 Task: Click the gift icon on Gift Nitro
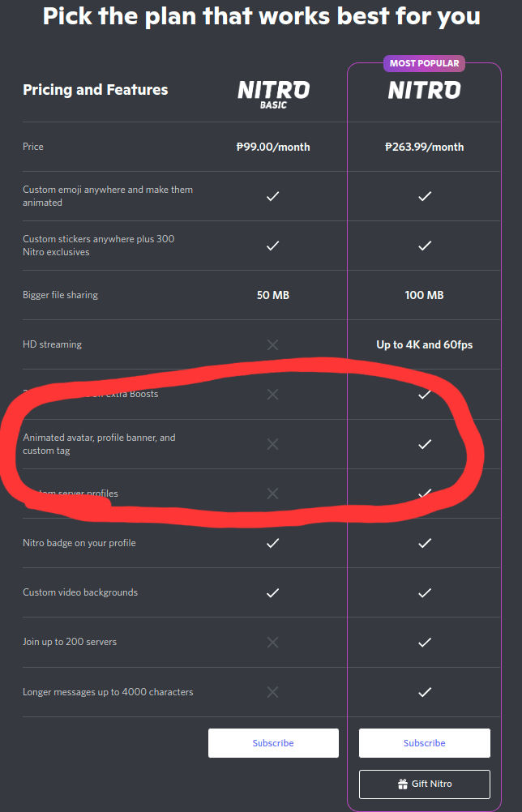402,784
